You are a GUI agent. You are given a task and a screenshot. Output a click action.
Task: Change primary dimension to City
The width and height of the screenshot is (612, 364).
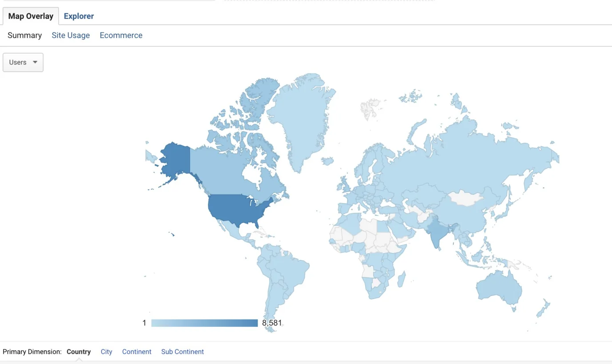(106, 352)
